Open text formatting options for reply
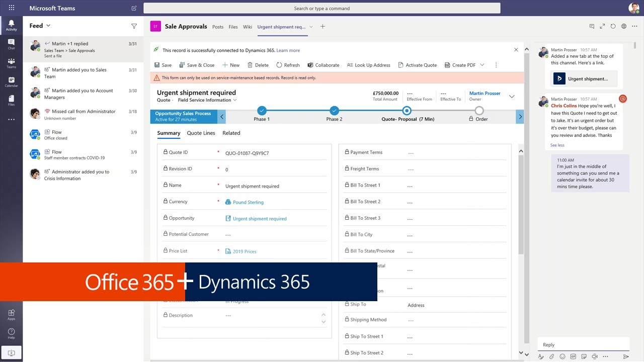 [x=541, y=356]
